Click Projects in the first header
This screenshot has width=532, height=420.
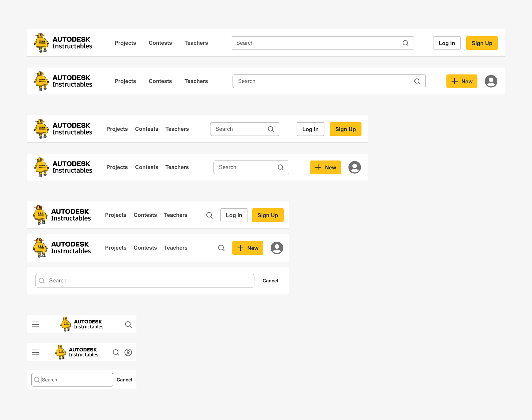pyautogui.click(x=125, y=43)
